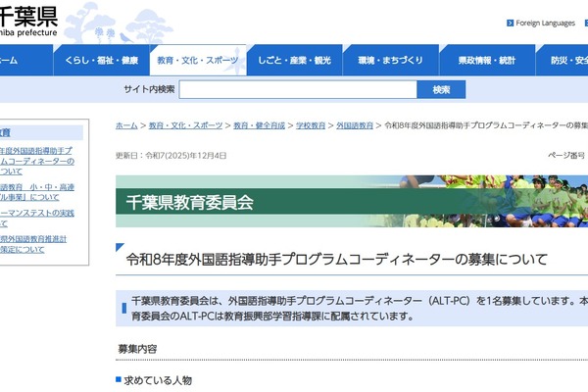This screenshot has height=392, width=588.
Task: Click the 検索 search button
Action: coord(441,89)
